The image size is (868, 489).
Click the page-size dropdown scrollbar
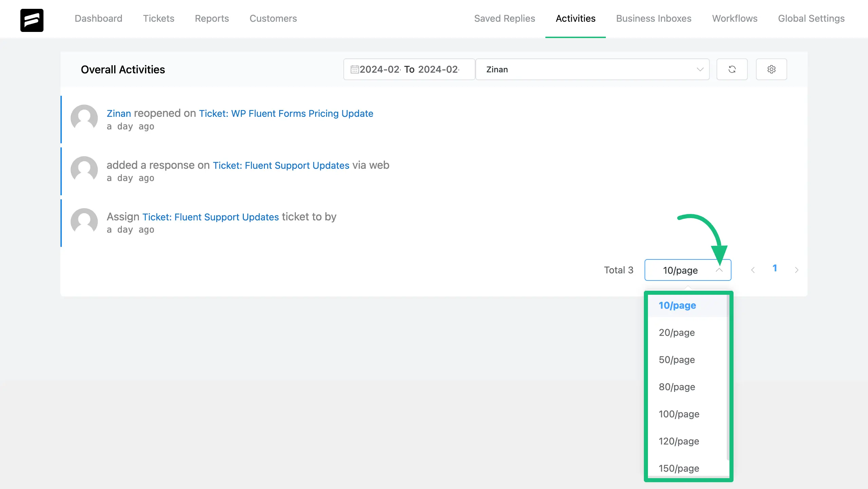click(x=728, y=377)
